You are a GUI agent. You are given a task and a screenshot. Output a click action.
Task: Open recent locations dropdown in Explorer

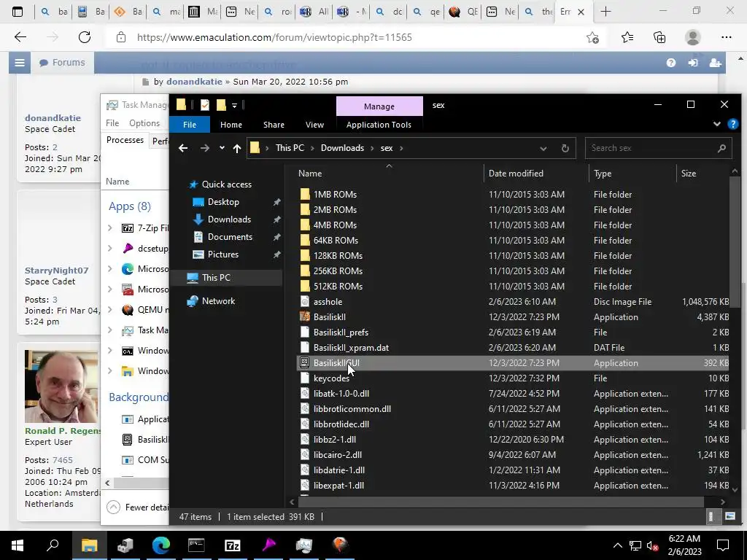pyautogui.click(x=222, y=148)
